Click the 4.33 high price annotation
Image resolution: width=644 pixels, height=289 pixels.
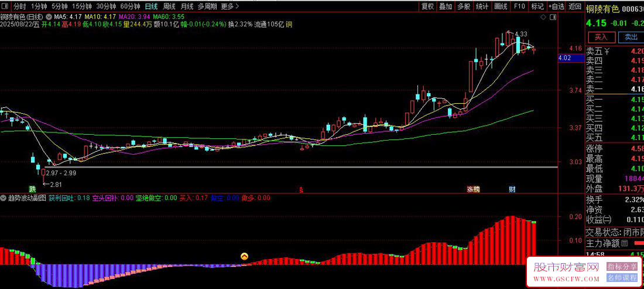tap(521, 33)
